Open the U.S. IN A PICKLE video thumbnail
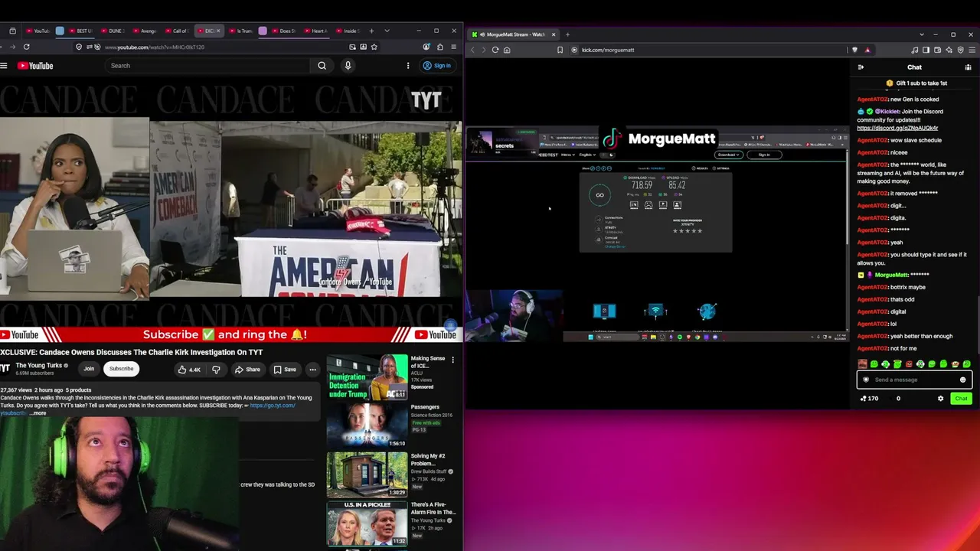Image resolution: width=980 pixels, height=551 pixels. point(367,523)
